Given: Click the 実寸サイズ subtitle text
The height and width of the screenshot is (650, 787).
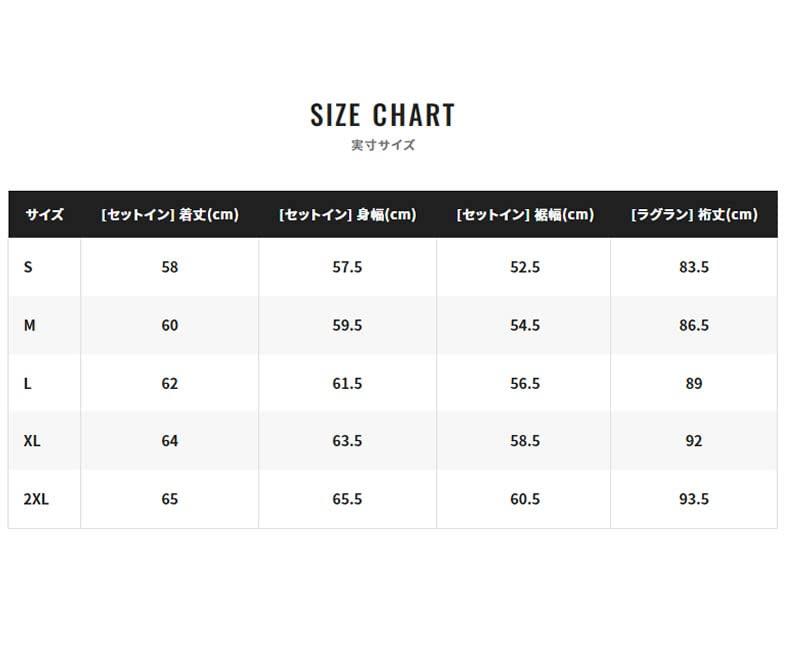Looking at the screenshot, I should point(383,145).
